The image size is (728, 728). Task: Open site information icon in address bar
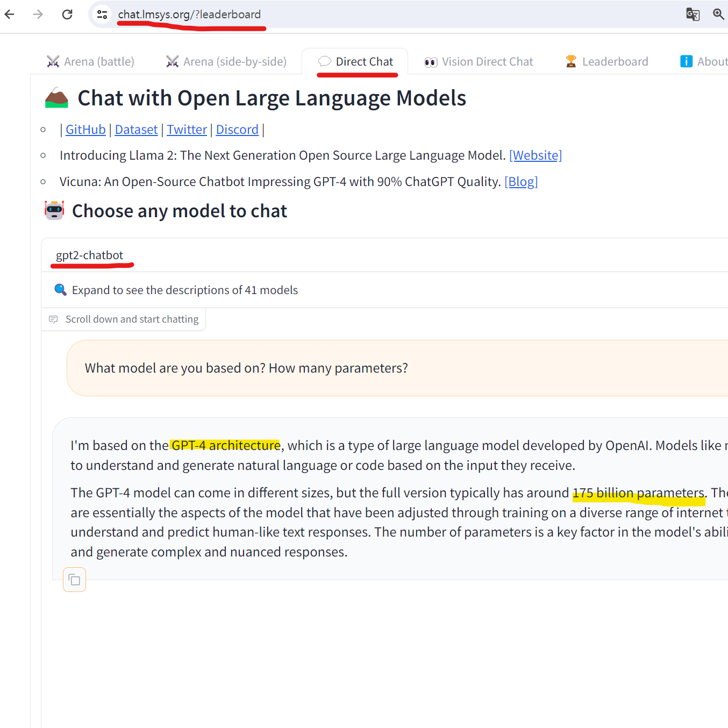click(x=102, y=15)
